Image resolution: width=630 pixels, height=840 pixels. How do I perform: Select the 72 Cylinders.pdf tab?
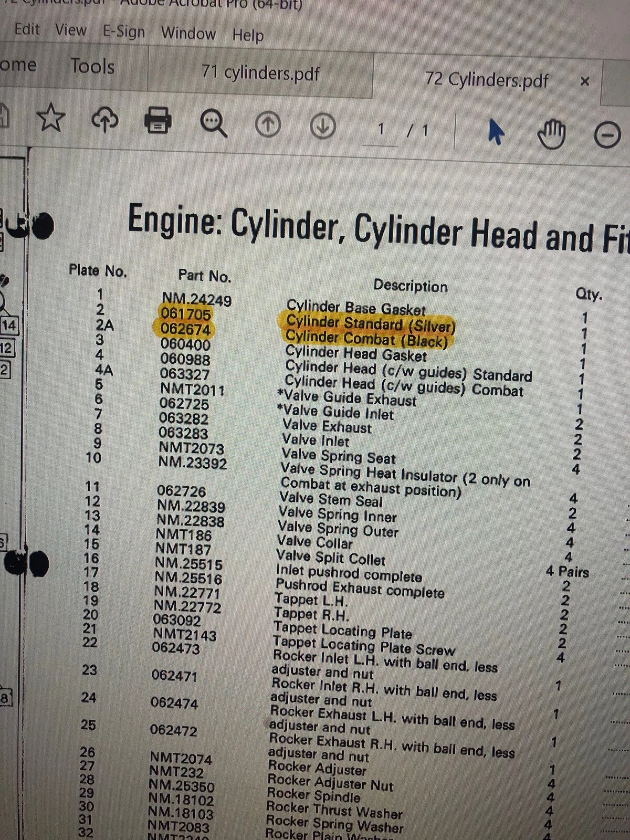click(x=487, y=80)
